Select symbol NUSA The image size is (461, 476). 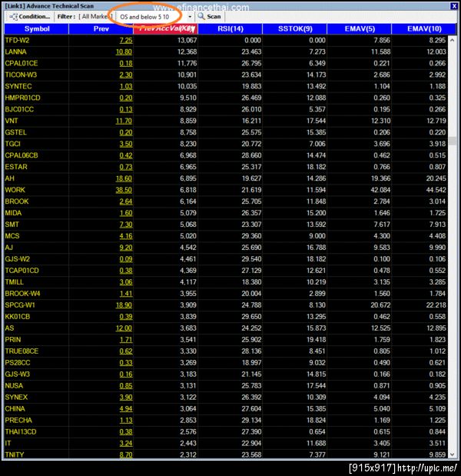pos(14,386)
